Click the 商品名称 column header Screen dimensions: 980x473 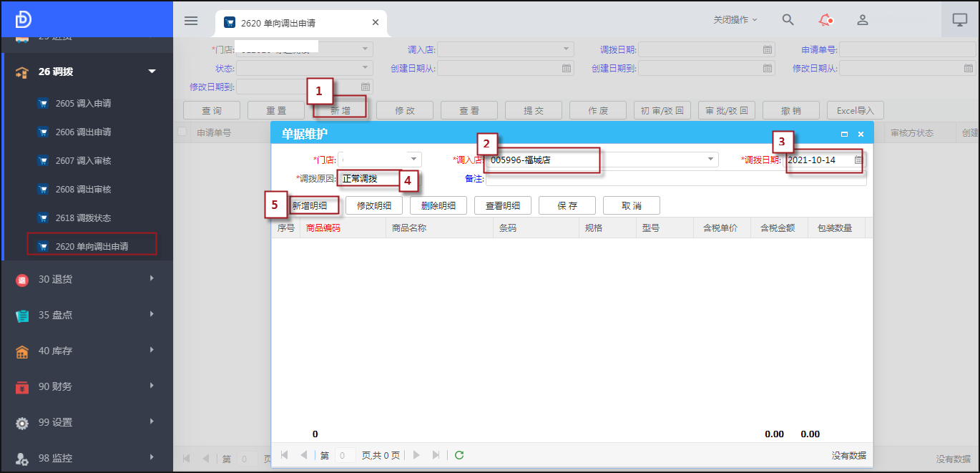438,228
